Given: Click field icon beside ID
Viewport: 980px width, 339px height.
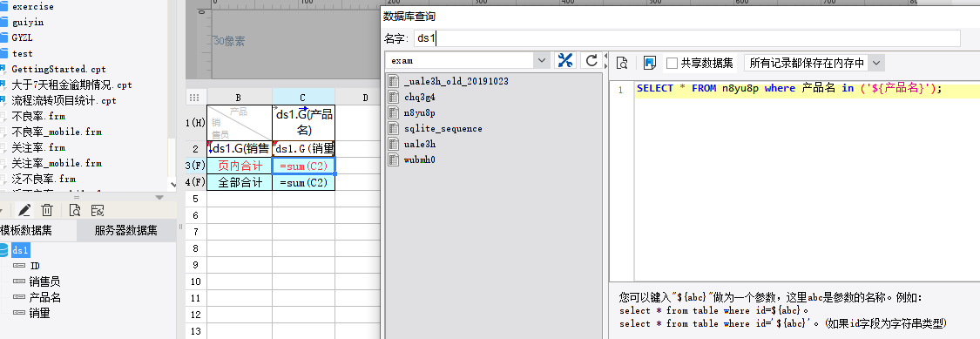Looking at the screenshot, I should 19,267.
